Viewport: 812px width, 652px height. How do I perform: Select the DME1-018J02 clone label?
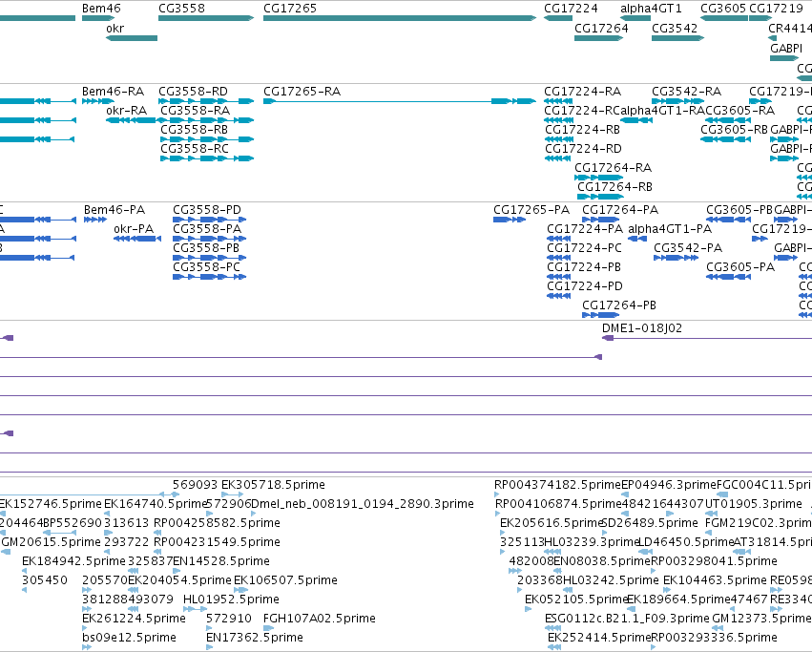[x=641, y=328]
